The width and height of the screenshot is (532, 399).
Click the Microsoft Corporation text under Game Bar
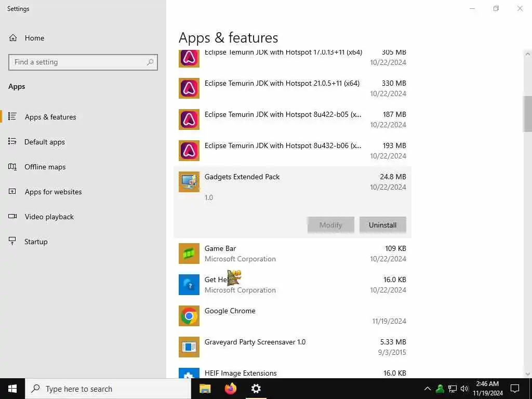240,259
